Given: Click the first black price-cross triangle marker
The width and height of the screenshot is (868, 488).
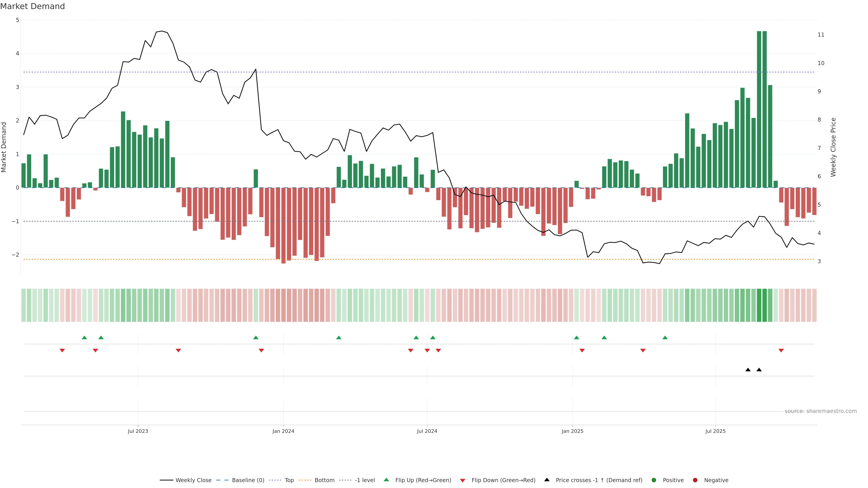Looking at the screenshot, I should (x=748, y=369).
